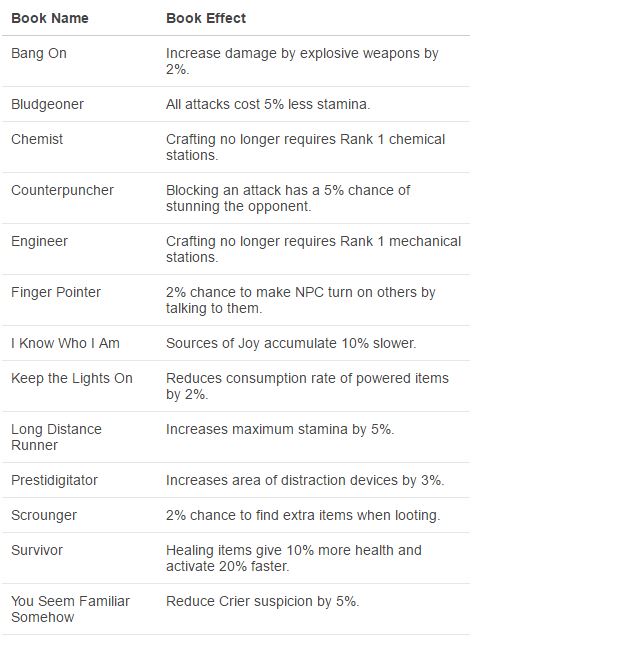Select the Scrounger book name
This screenshot has height=661, width=636.
pos(44,515)
